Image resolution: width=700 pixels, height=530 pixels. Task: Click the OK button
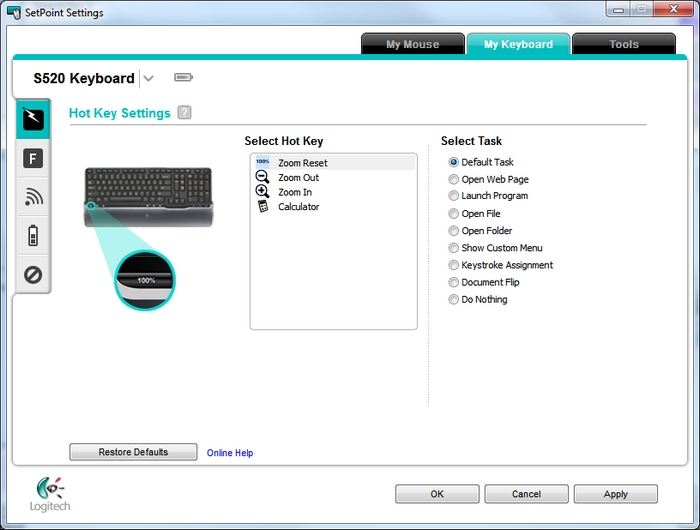pyautogui.click(x=437, y=494)
